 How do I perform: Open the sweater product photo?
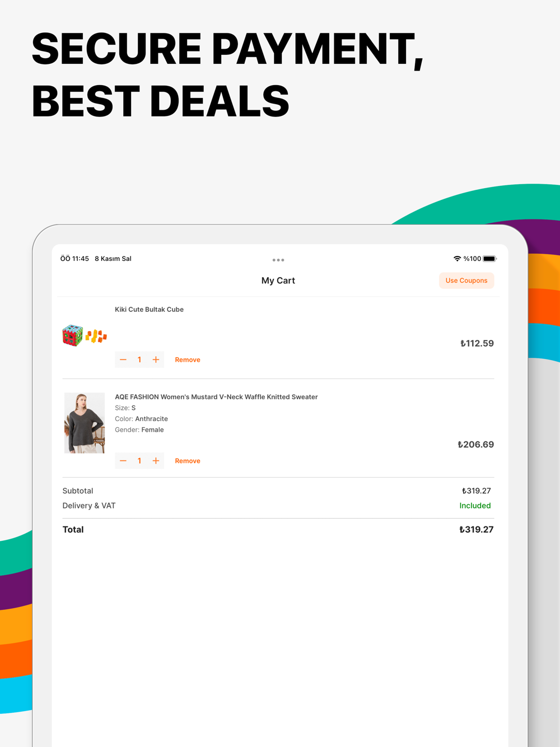85,423
